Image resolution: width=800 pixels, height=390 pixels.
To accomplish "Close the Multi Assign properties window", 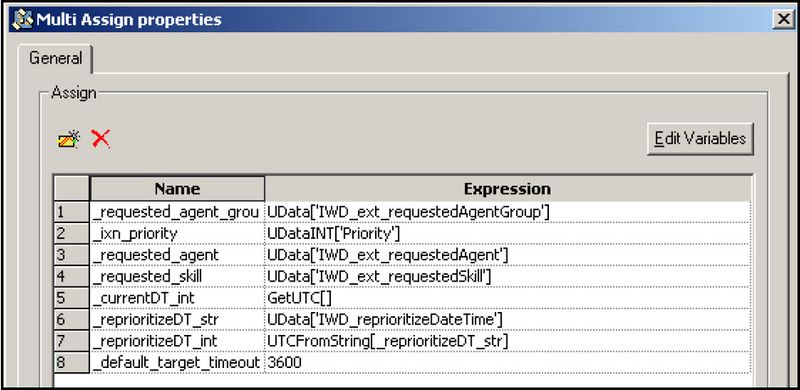I will pyautogui.click(x=783, y=20).
